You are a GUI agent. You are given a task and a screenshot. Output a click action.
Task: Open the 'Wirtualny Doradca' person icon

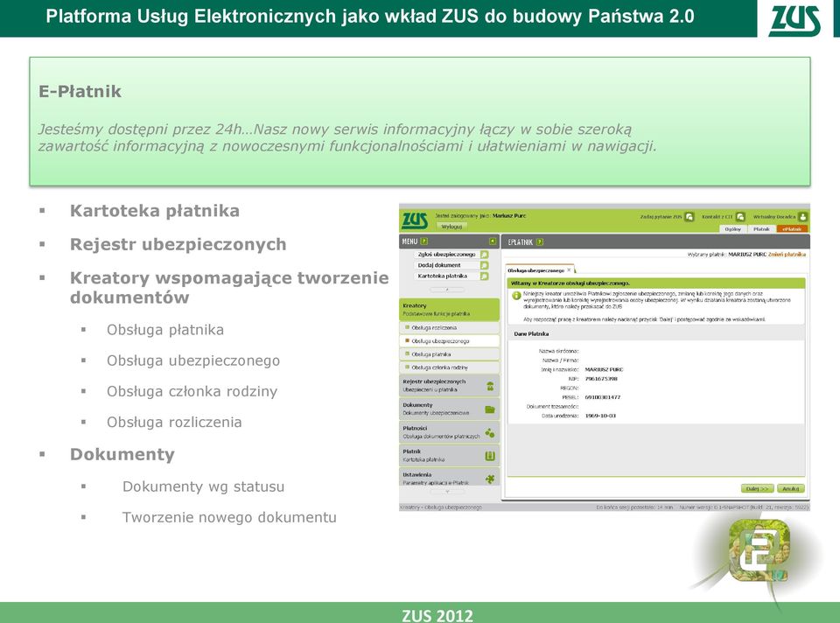(802, 217)
